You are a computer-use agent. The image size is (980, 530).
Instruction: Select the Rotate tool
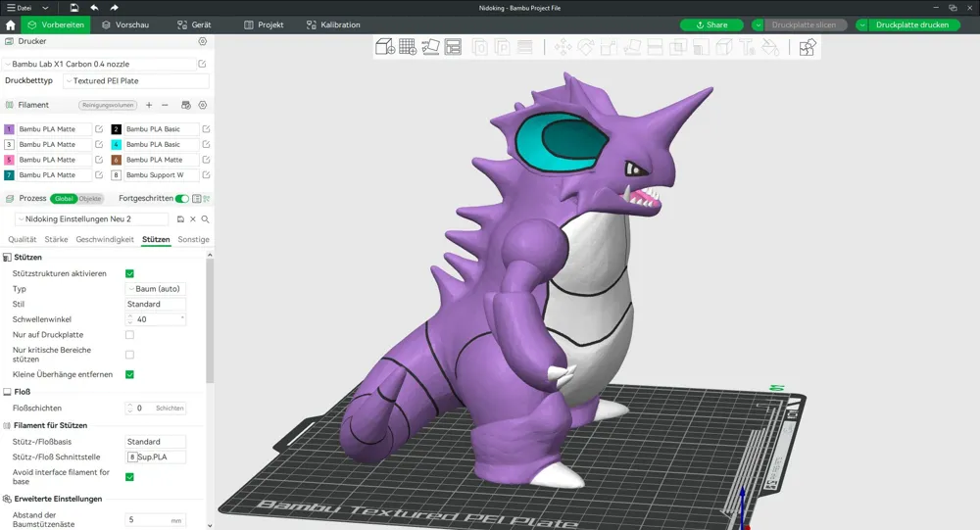coord(586,47)
